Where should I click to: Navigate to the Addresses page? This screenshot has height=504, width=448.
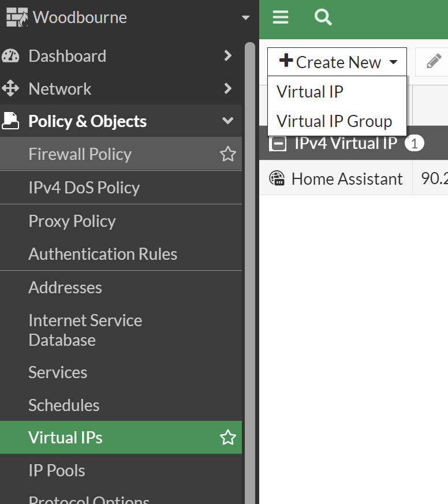point(65,288)
